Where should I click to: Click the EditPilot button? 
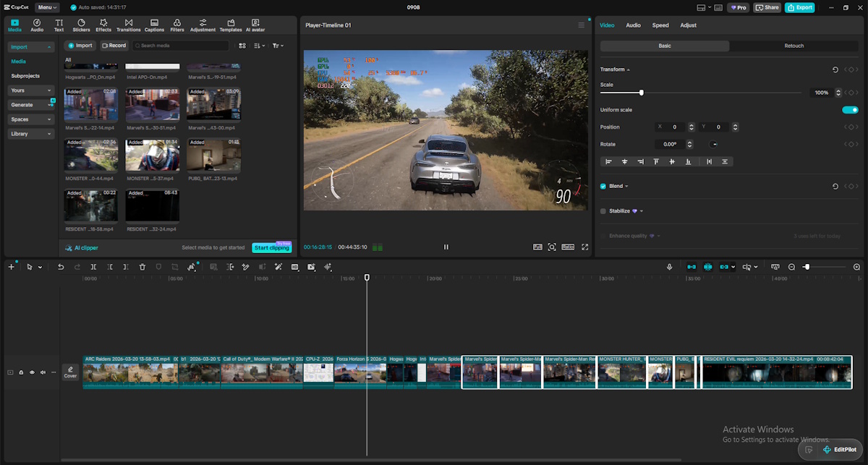(x=839, y=450)
